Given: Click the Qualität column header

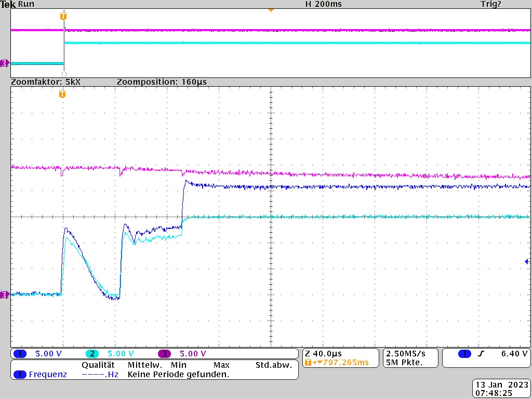Looking at the screenshot, I should pos(98,365).
